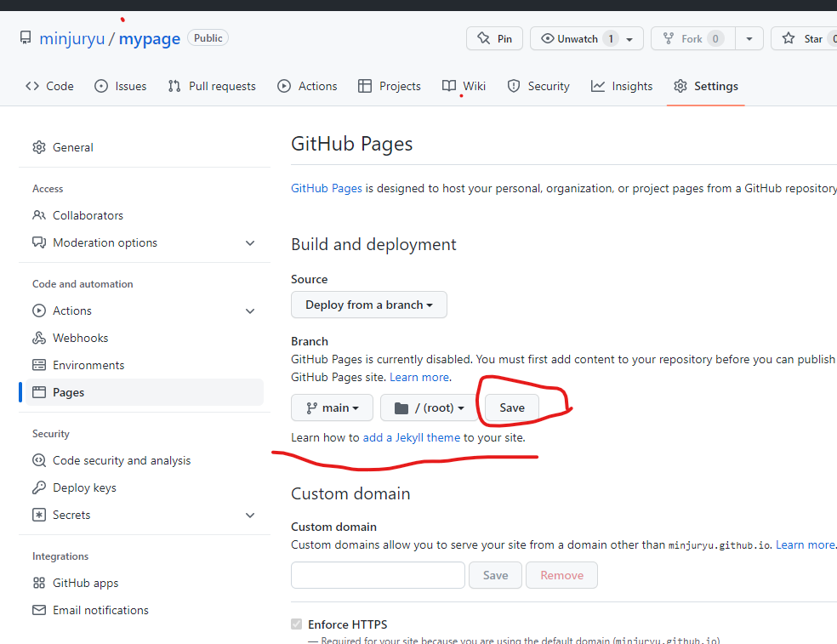Click the Star icon button
This screenshot has height=644, width=837.
pyautogui.click(x=789, y=38)
